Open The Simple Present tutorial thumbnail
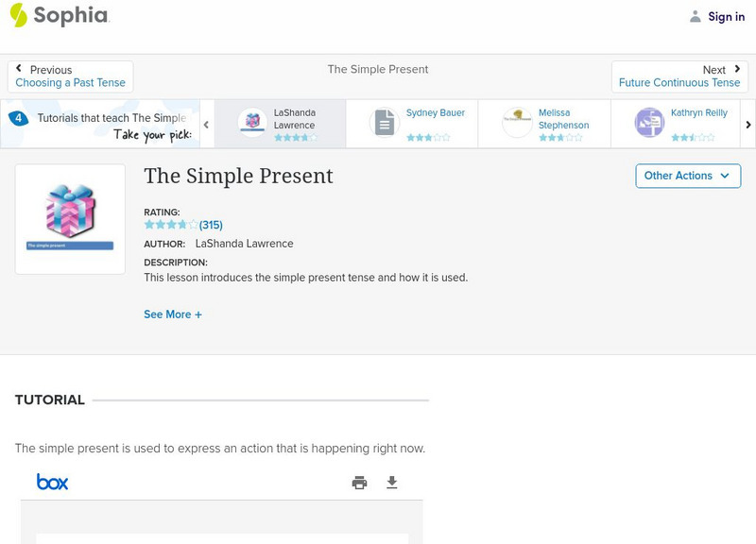756x544 pixels. (x=70, y=219)
